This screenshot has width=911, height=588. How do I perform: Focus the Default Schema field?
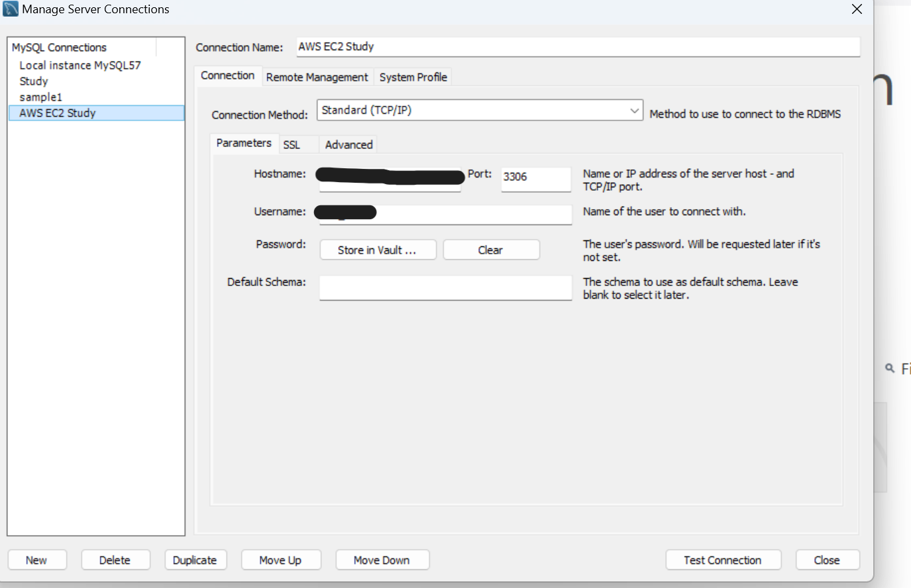point(445,288)
